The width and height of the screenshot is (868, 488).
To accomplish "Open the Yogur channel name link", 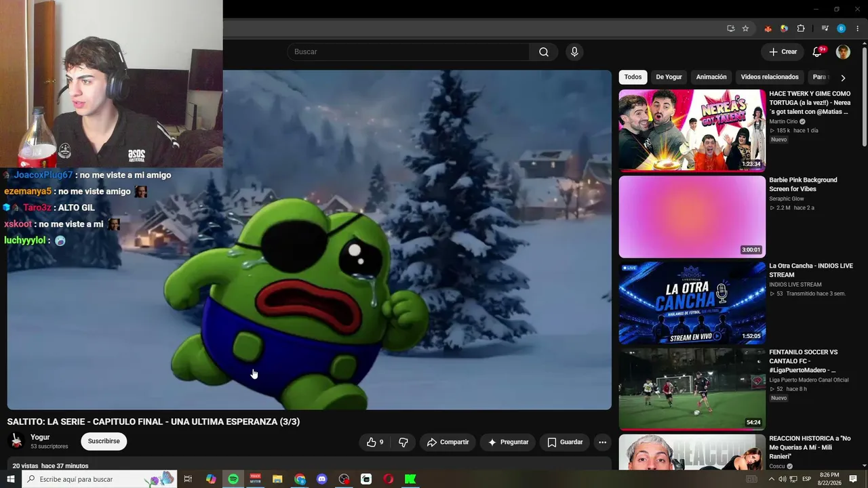I will coord(40,437).
